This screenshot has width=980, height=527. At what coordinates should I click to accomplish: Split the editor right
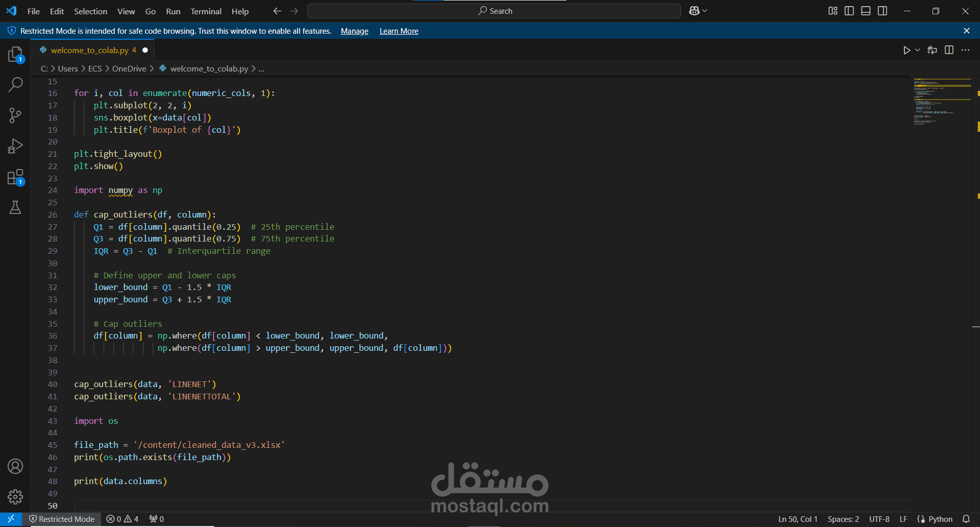pos(949,50)
